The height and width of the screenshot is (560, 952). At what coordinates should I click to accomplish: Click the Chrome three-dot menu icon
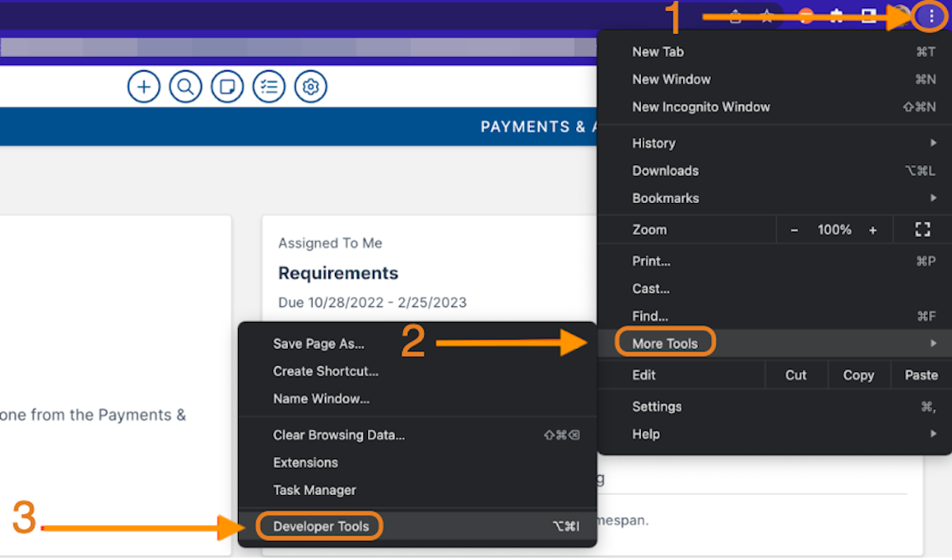click(x=931, y=16)
